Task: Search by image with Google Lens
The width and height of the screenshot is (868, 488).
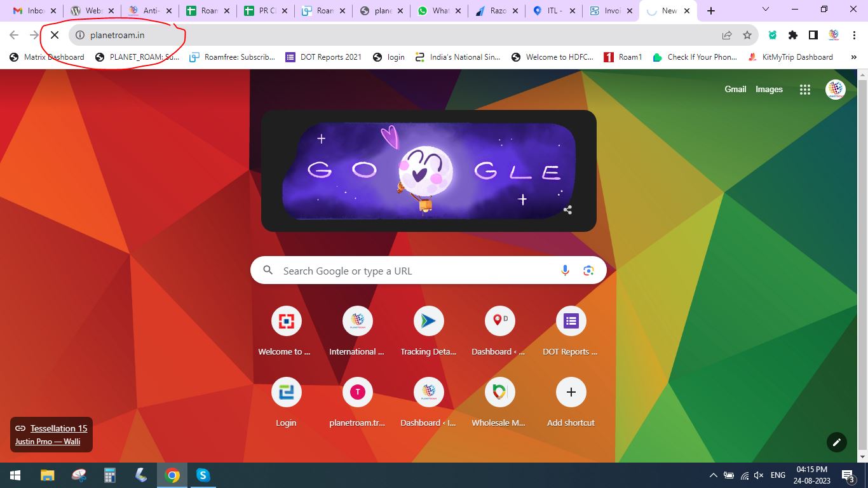Action: point(588,271)
